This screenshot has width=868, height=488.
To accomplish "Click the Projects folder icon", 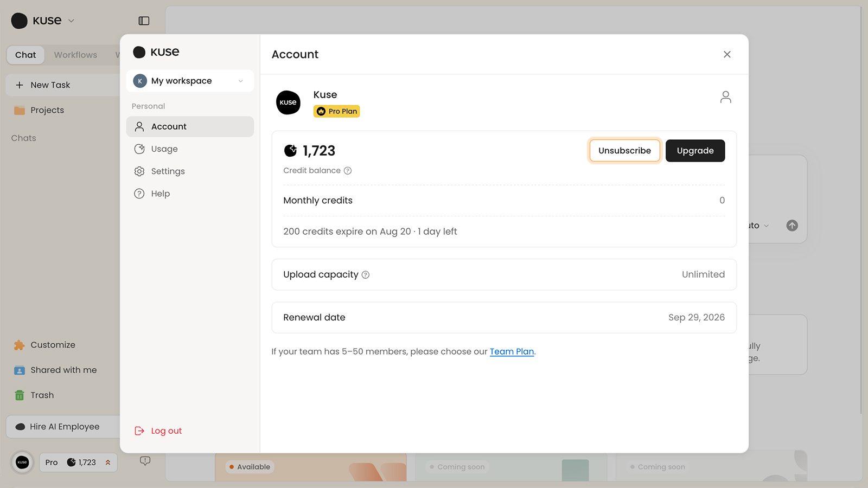I will (x=20, y=110).
